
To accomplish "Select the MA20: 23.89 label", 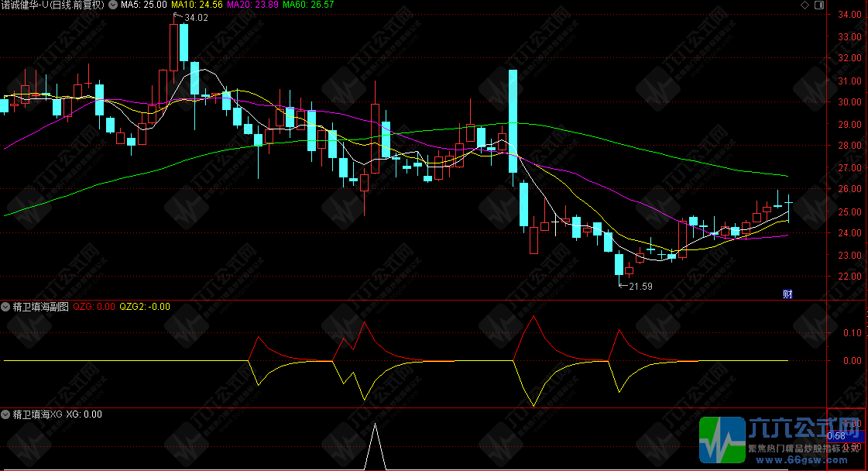I will [x=252, y=5].
